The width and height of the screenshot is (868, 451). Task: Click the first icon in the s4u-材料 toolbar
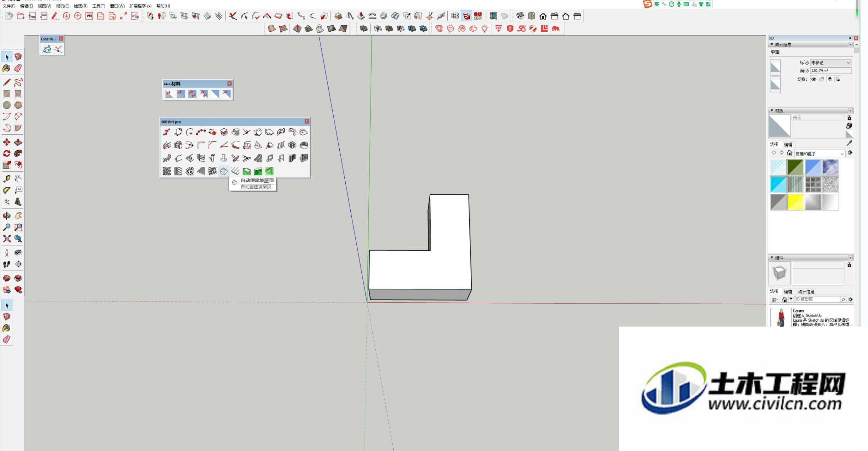coord(169,94)
